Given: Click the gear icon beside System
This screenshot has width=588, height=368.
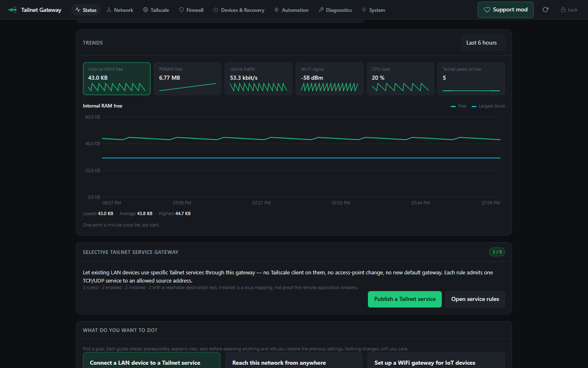Looking at the screenshot, I should click(364, 10).
